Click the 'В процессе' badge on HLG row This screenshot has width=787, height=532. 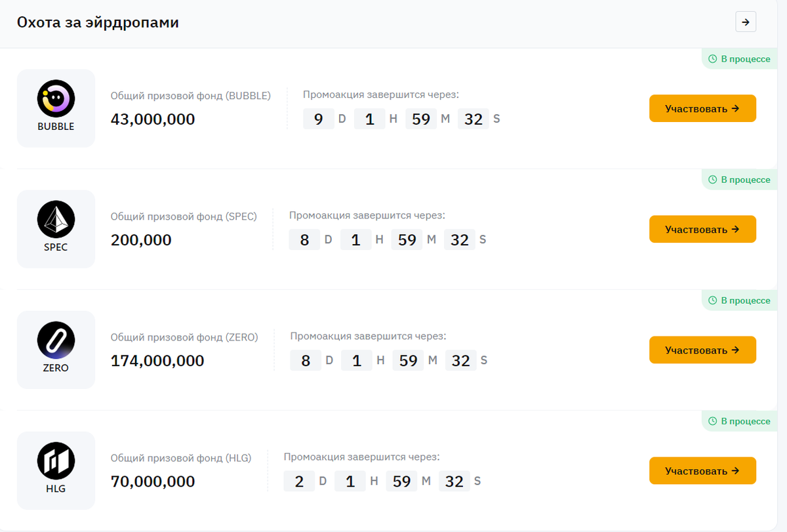739,421
